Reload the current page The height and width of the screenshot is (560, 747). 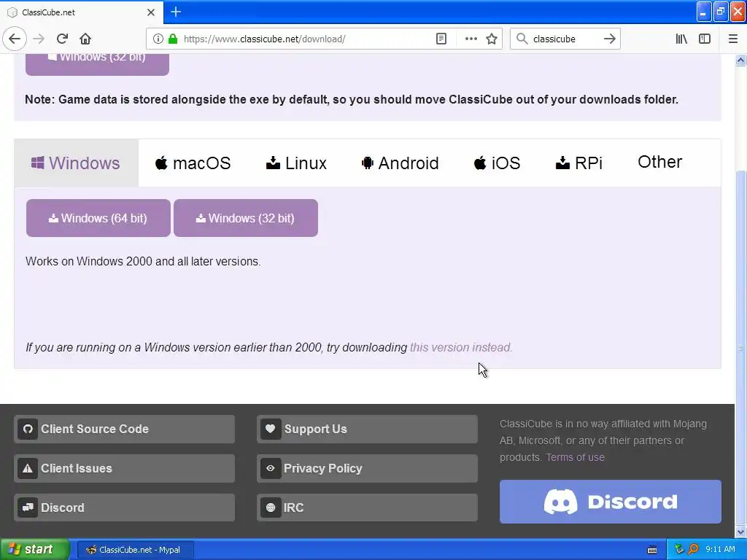62,39
